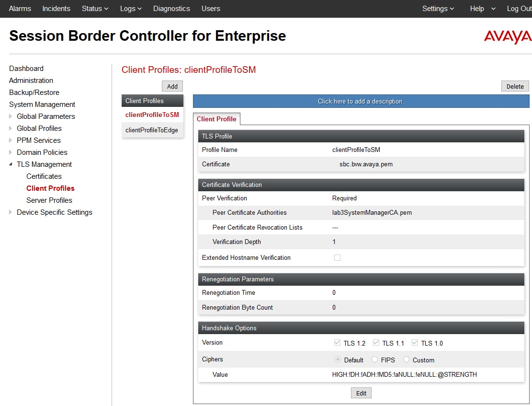Open System Management in sidebar
The height and width of the screenshot is (406, 532).
point(42,104)
